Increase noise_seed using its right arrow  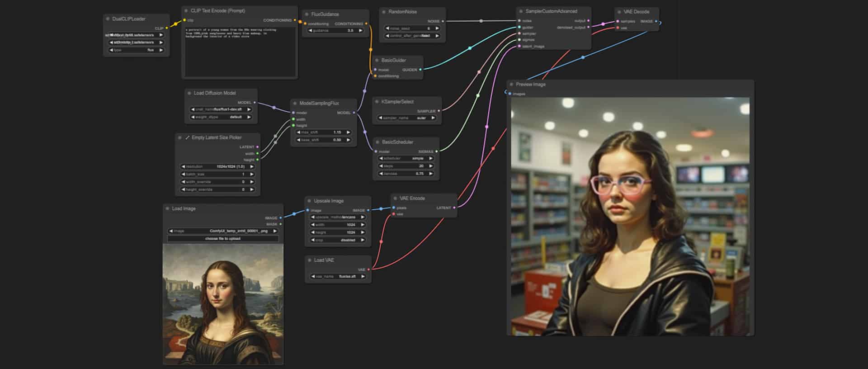tap(437, 28)
